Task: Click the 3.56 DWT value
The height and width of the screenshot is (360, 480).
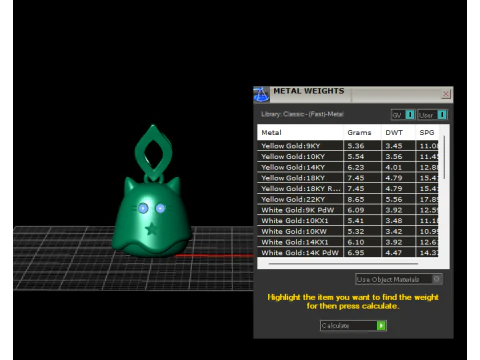Action: coord(394,156)
